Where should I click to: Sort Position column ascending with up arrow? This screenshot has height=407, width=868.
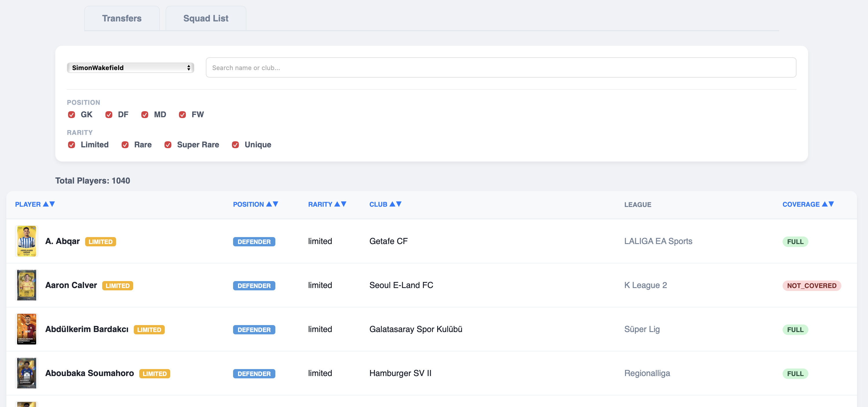(x=269, y=204)
